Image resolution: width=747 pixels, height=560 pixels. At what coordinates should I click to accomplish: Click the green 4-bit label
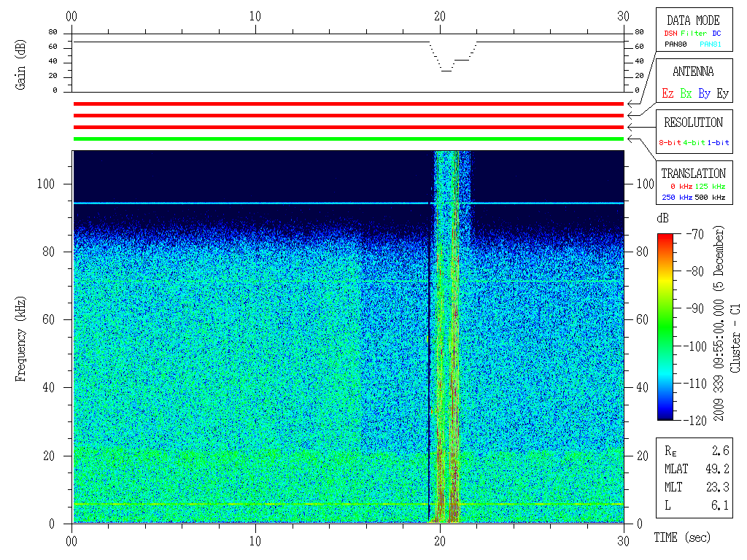694,142
